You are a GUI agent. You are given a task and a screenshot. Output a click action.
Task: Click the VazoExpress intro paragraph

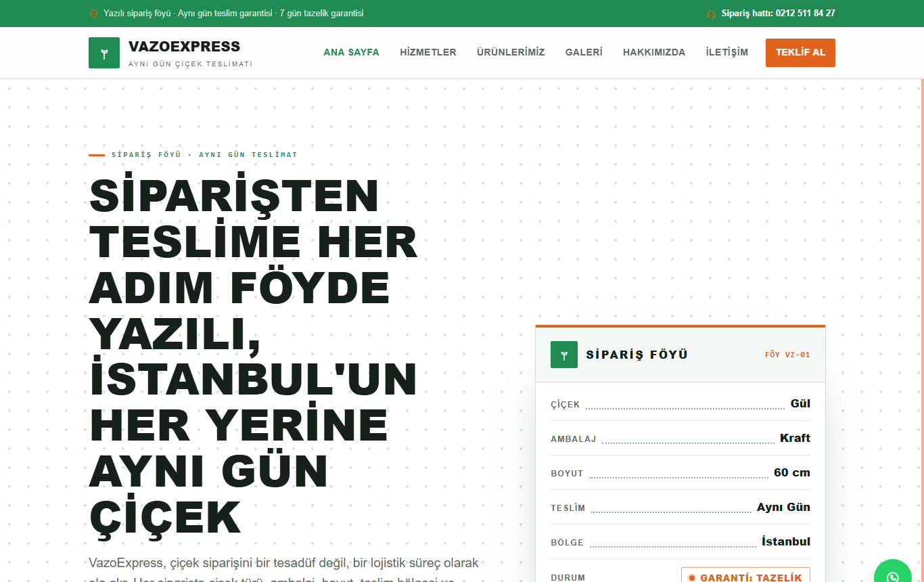(x=283, y=569)
